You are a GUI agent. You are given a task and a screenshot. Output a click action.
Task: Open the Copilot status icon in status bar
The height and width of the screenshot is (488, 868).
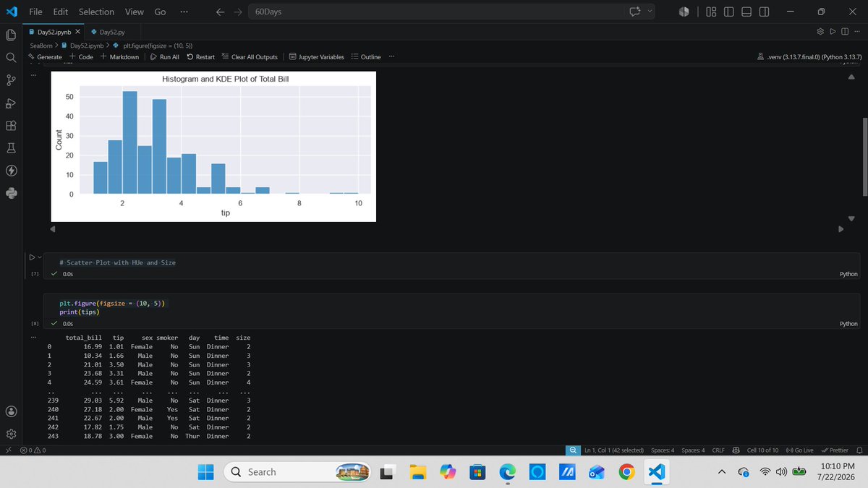click(x=736, y=450)
